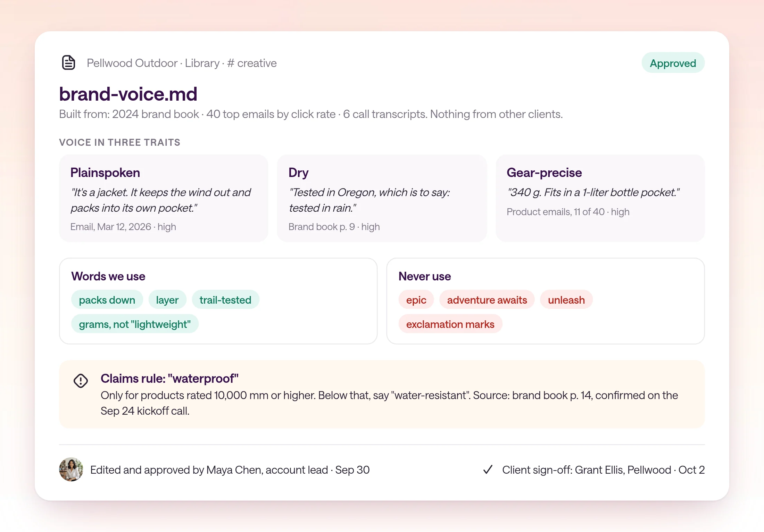Image resolution: width=764 pixels, height=532 pixels.
Task: Click 'Edited and approved by Maya Chen' text
Action: 230,470
